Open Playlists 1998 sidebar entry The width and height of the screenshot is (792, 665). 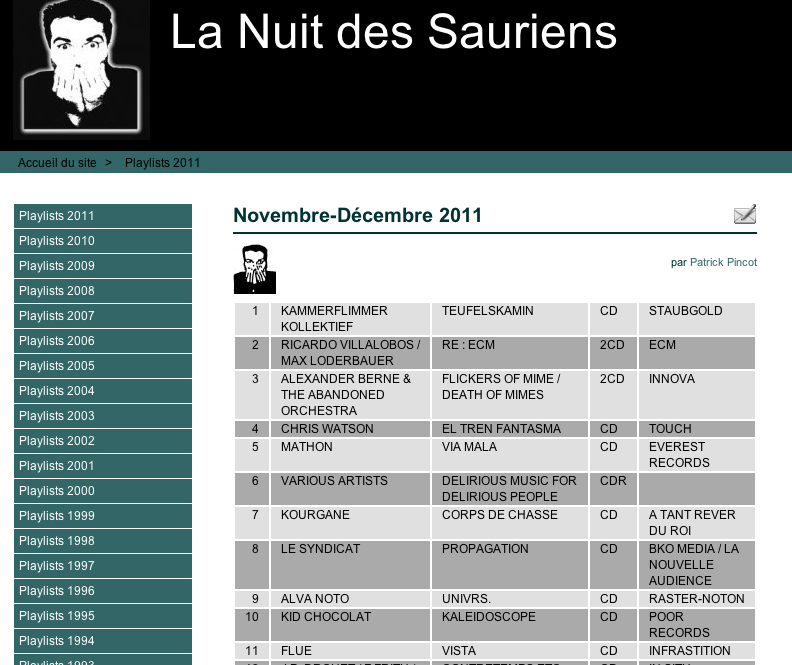(x=103, y=541)
